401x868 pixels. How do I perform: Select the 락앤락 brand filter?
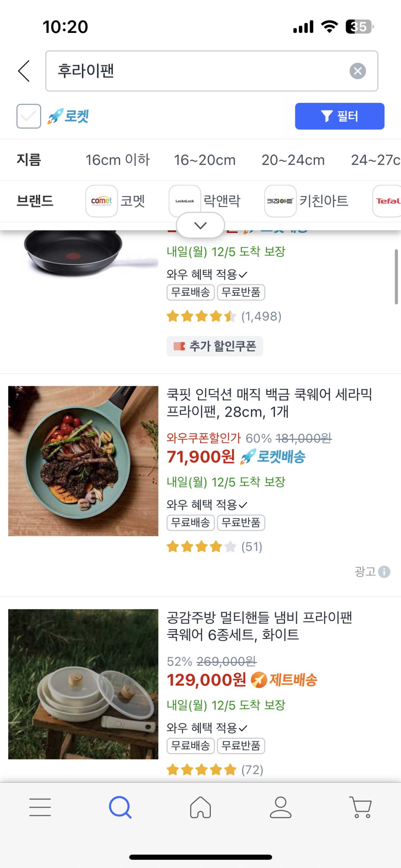coord(222,201)
